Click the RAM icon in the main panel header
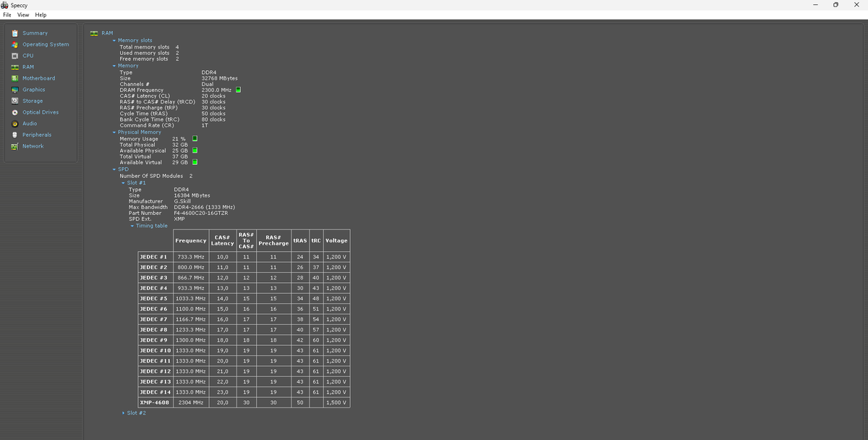The image size is (868, 440). (x=94, y=33)
